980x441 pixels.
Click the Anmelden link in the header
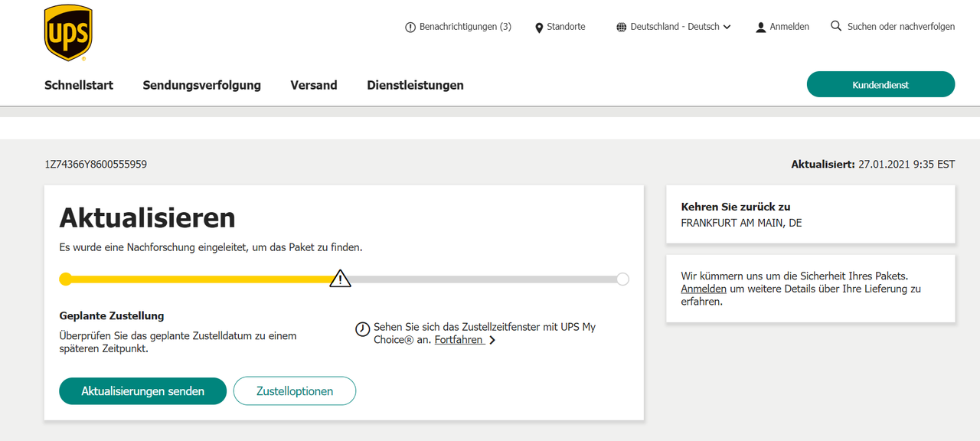click(782, 27)
